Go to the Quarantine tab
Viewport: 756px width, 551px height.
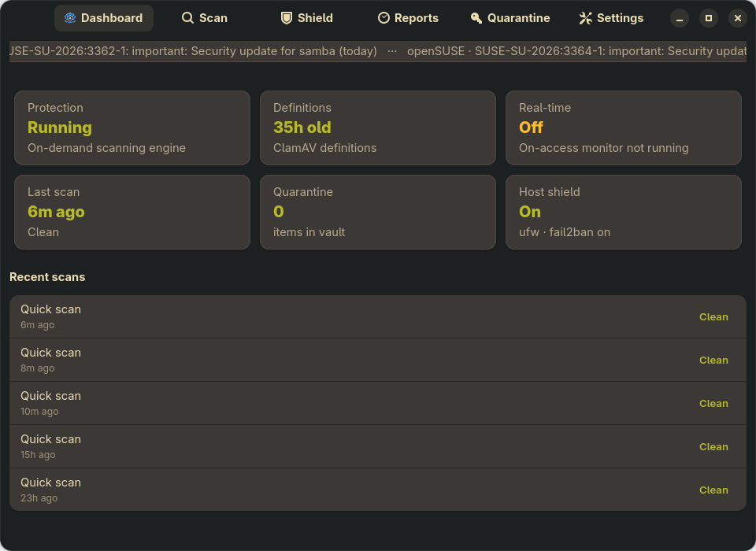510,18
